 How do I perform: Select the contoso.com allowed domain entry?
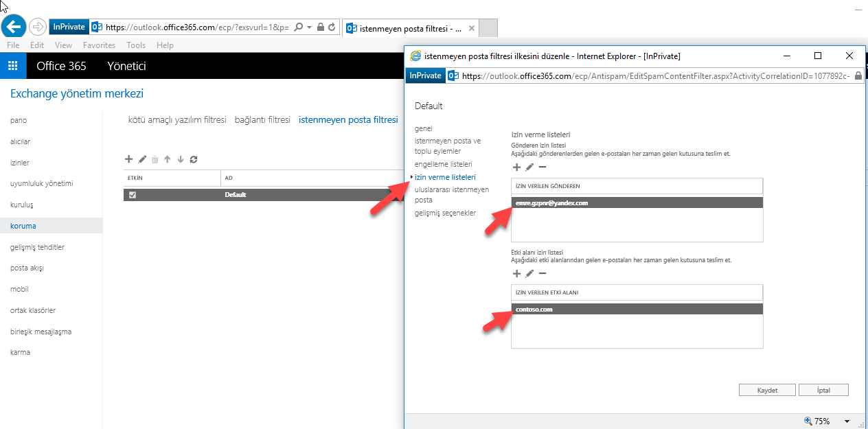click(637, 310)
